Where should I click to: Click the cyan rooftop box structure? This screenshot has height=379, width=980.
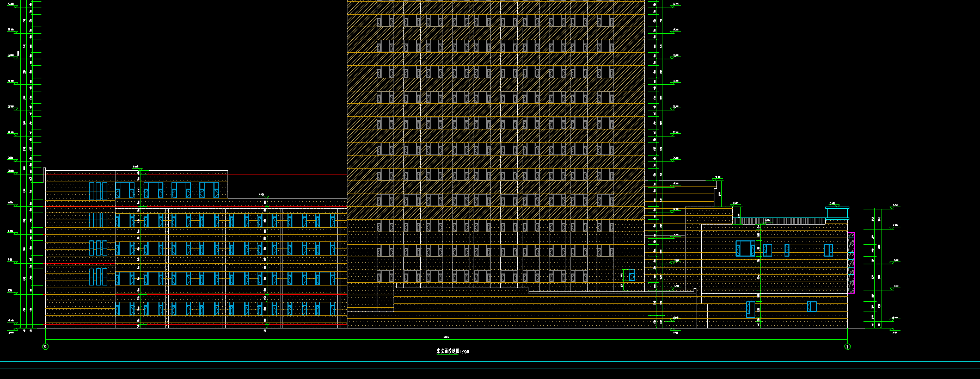837,213
